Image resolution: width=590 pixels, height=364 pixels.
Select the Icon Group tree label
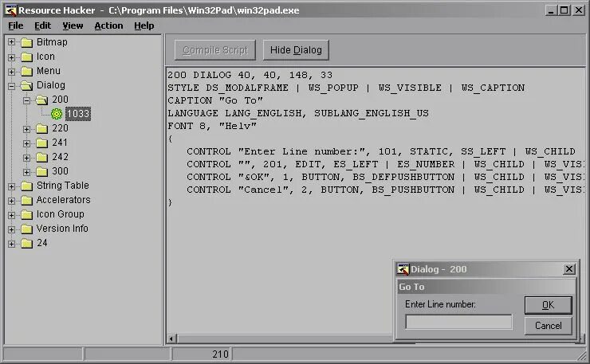click(61, 214)
